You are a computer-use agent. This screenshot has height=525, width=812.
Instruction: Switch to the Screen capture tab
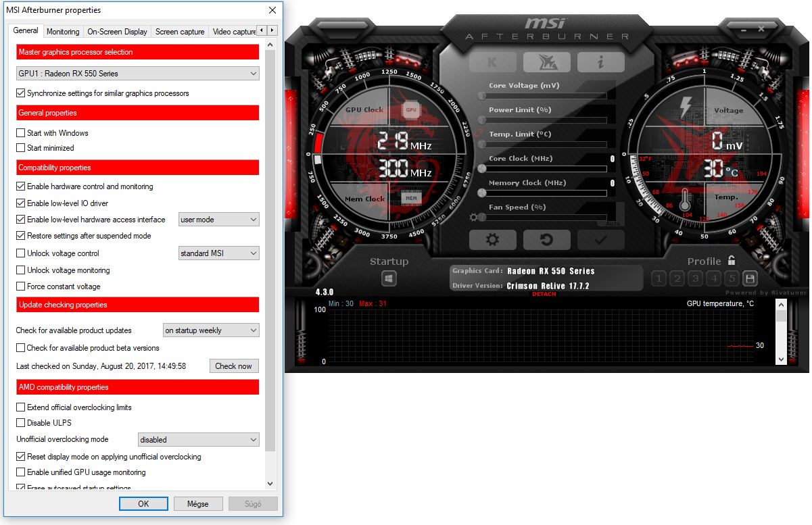[180, 32]
